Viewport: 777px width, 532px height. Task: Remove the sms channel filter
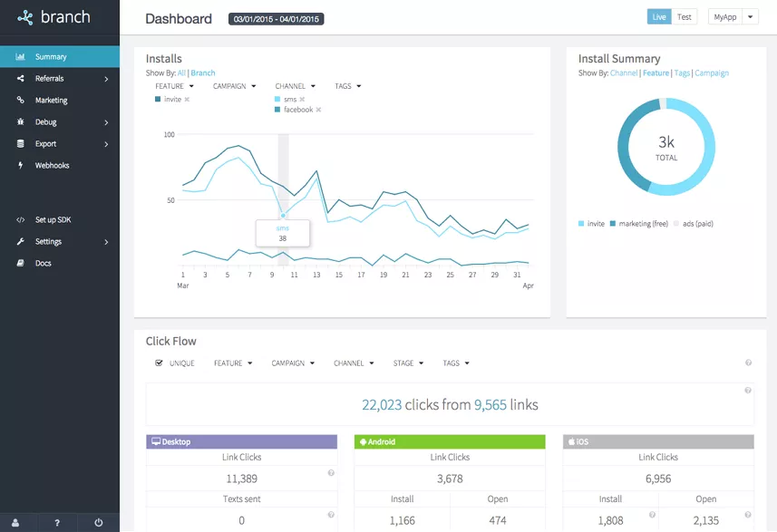pos(302,100)
